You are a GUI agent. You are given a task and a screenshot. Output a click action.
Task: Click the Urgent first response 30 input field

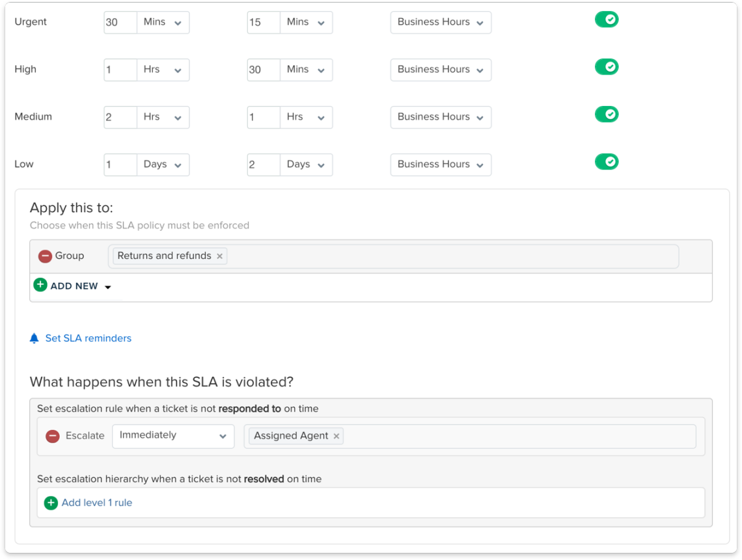120,22
